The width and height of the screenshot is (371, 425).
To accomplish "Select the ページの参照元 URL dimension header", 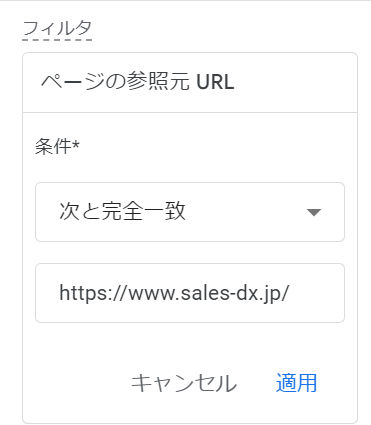I will pos(190,82).
